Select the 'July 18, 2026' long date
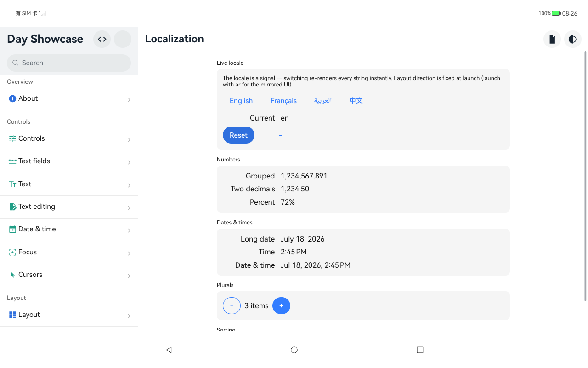Screen dimensions: 588x368 pyautogui.click(x=303, y=239)
